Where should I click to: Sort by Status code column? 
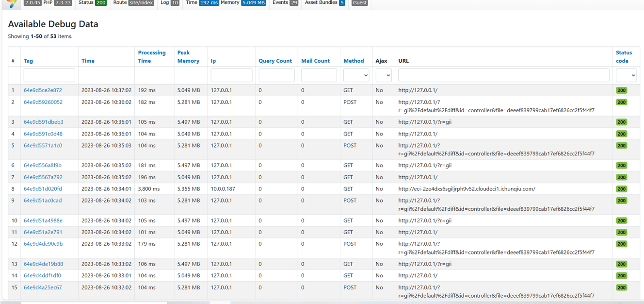(x=624, y=57)
